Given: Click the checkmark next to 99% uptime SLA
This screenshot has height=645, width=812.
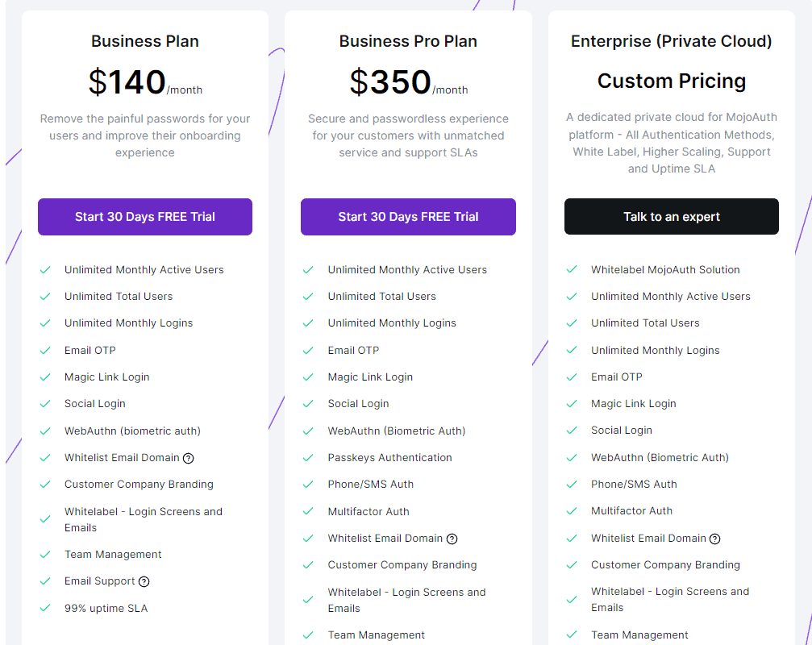Looking at the screenshot, I should [x=45, y=608].
